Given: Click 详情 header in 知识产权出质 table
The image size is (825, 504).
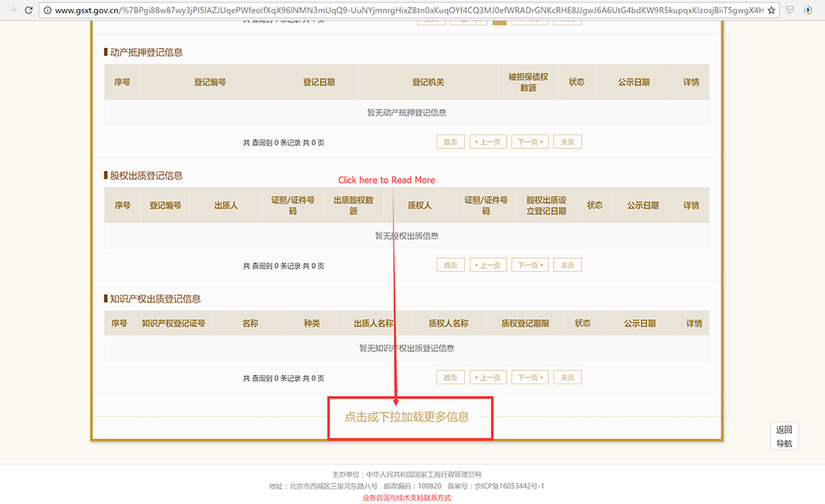Looking at the screenshot, I should (694, 323).
